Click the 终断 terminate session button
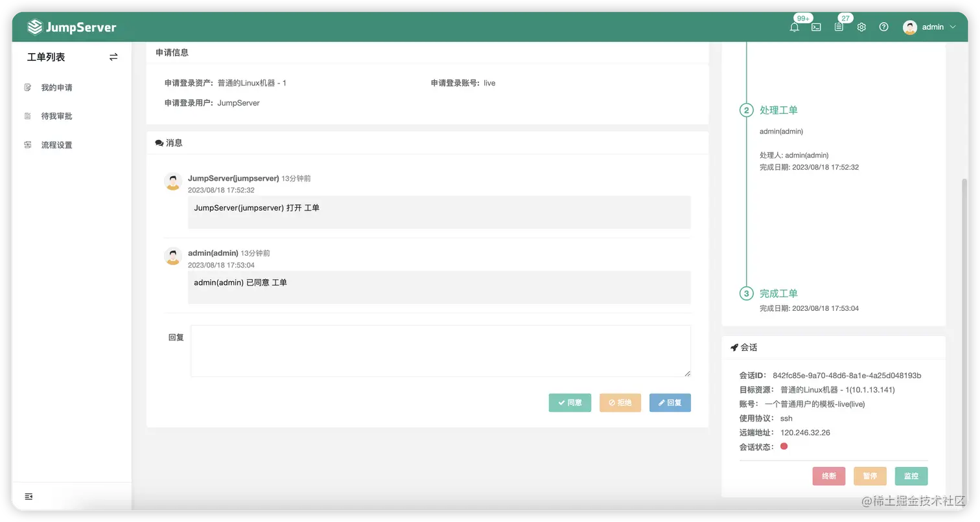 [829, 476]
